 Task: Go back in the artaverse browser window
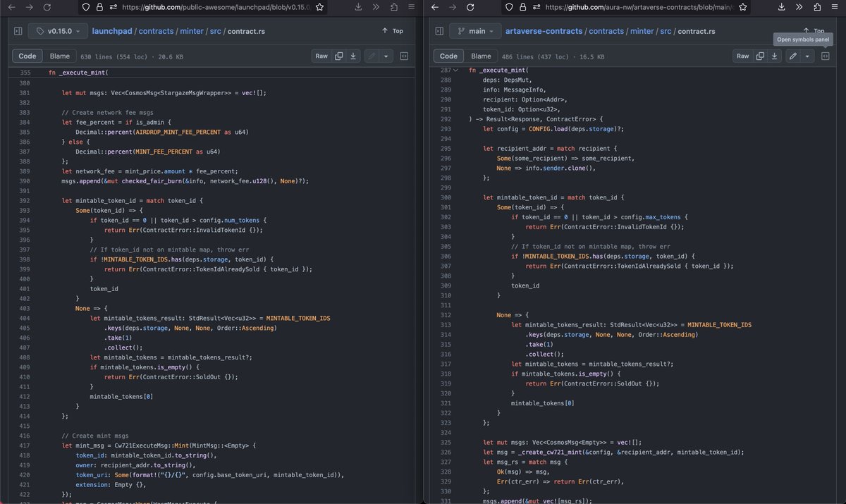436,7
